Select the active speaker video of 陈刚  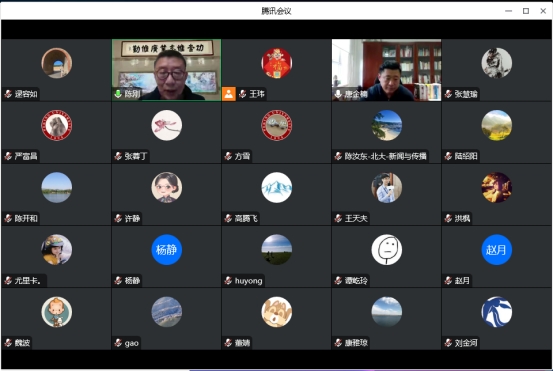[166, 70]
